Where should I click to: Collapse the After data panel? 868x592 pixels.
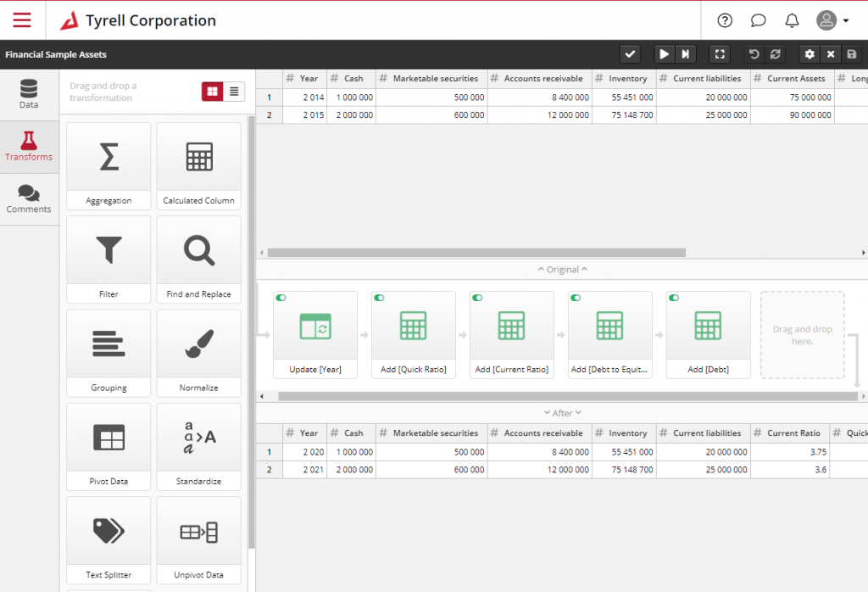coord(563,413)
